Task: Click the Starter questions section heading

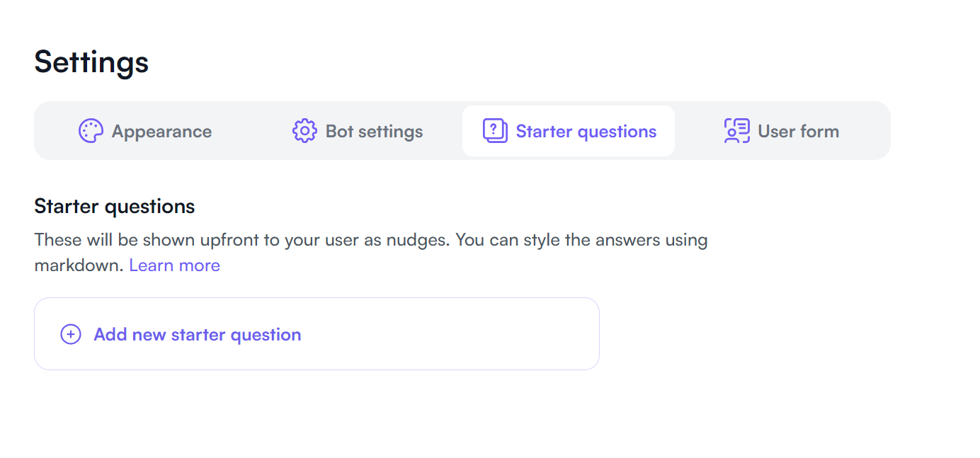Action: [x=114, y=207]
